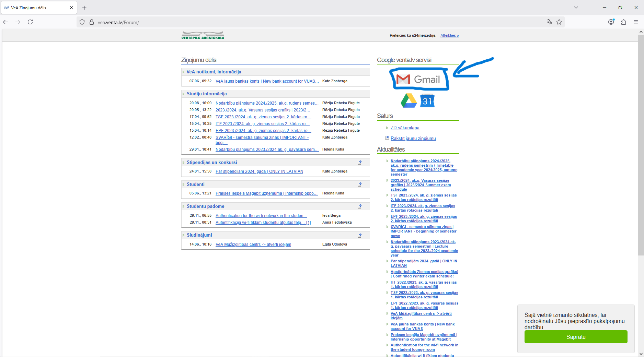Click the forward navigation arrow
Screen dimensions: 644x357
[x=18, y=22]
